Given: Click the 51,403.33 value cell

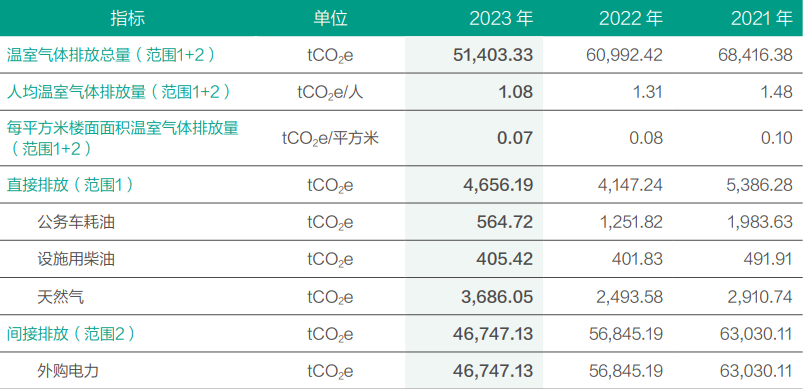Looking at the screenshot, I should coord(493,55).
